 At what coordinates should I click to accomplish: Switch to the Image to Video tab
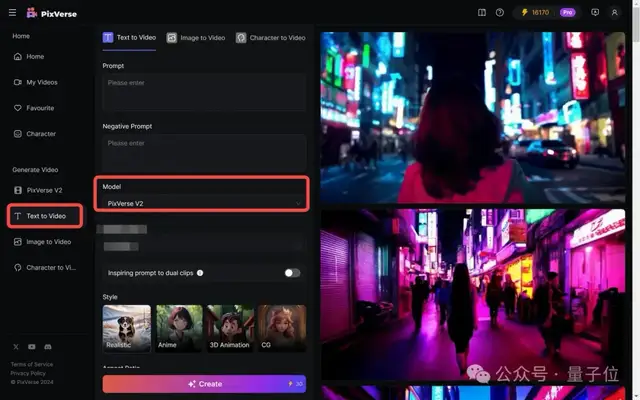tap(195, 38)
